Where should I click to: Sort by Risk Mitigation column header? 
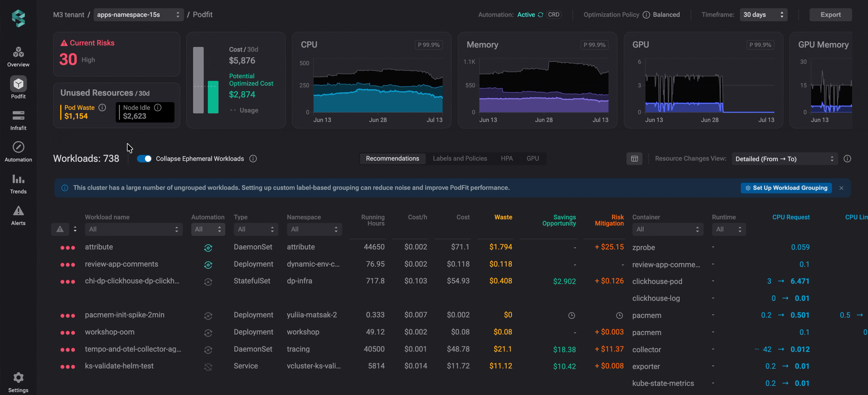tap(609, 221)
